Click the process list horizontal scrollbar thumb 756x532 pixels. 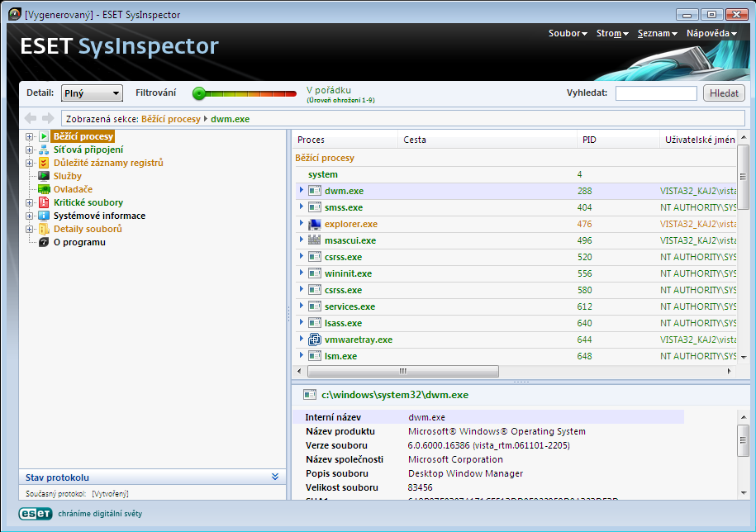[x=403, y=371]
